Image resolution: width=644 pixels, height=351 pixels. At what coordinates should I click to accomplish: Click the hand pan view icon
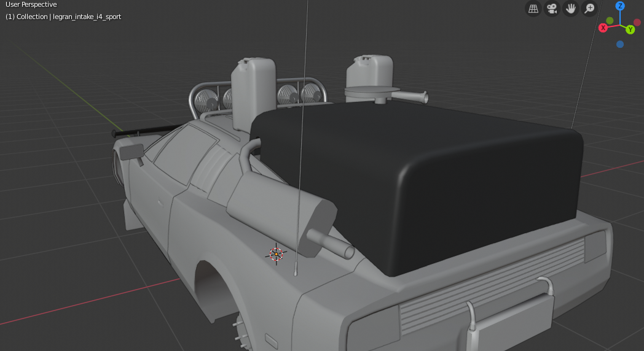click(x=571, y=9)
